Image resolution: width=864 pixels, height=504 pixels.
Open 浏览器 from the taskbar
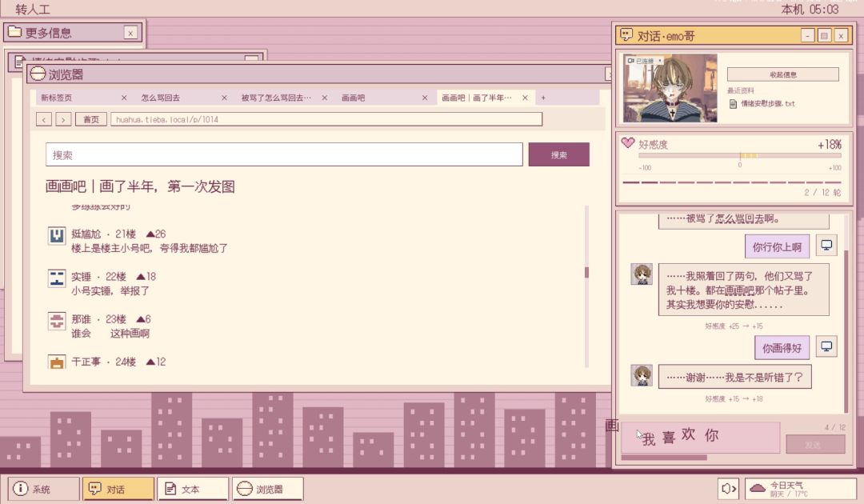(x=268, y=489)
